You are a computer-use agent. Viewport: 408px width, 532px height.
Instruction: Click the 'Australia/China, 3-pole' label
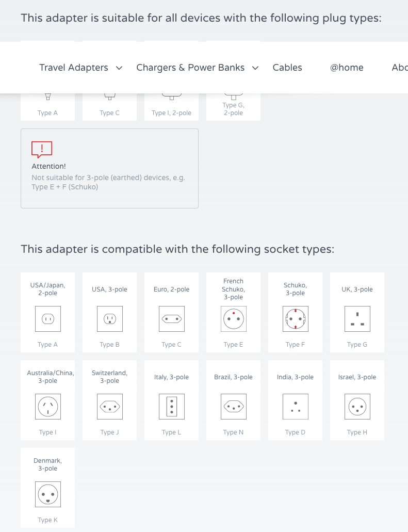[x=51, y=377]
